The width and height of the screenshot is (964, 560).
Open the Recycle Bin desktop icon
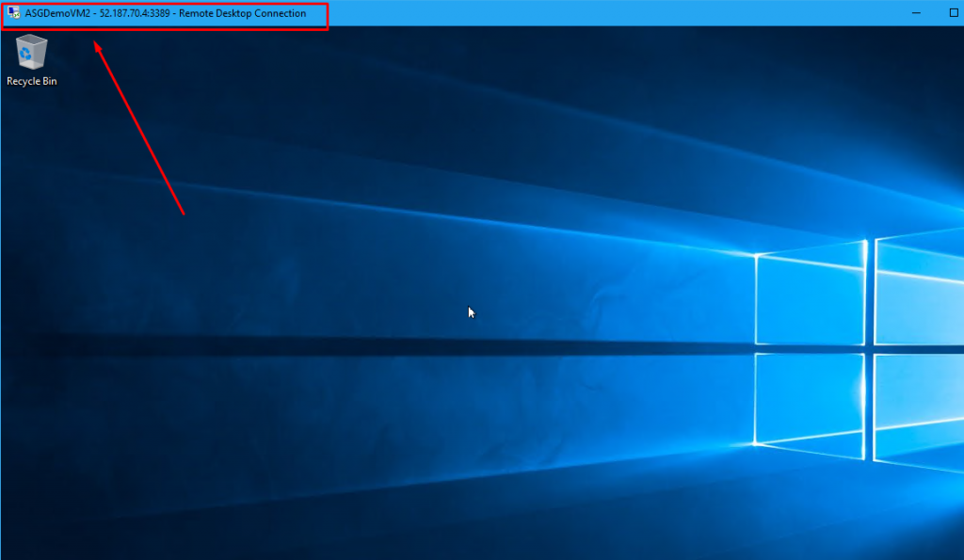32,52
